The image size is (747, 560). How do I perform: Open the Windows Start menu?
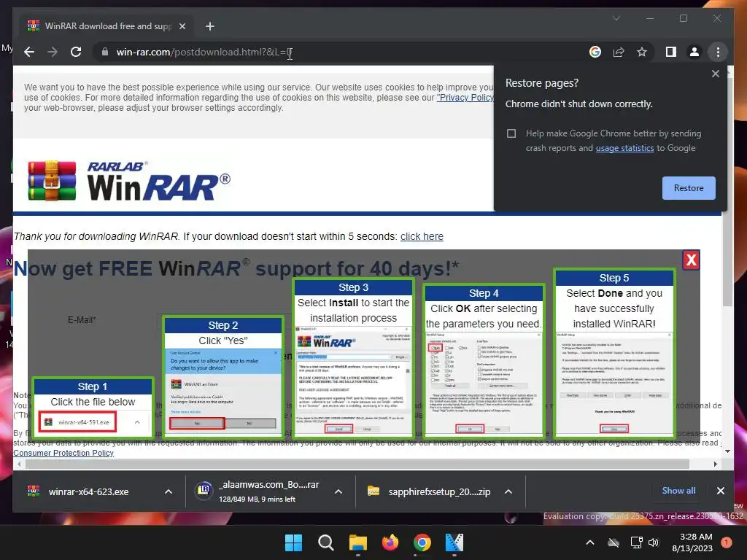[293, 542]
